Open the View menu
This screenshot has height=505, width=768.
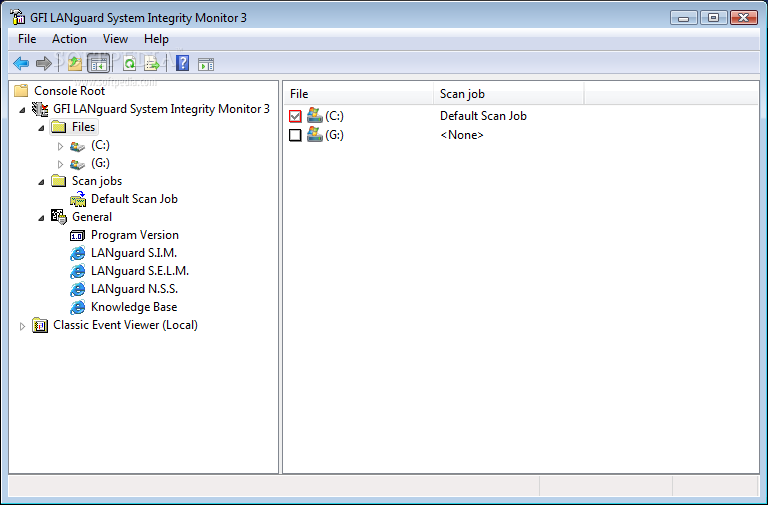(115, 39)
